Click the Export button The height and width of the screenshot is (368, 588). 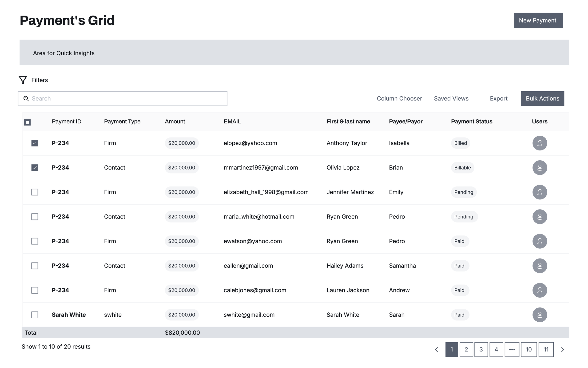pyautogui.click(x=498, y=99)
